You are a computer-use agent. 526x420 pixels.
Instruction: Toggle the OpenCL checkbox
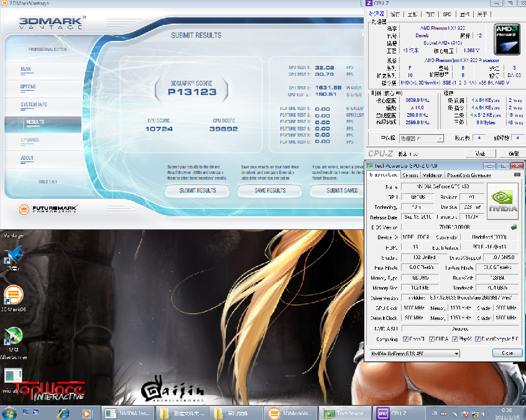click(406, 339)
